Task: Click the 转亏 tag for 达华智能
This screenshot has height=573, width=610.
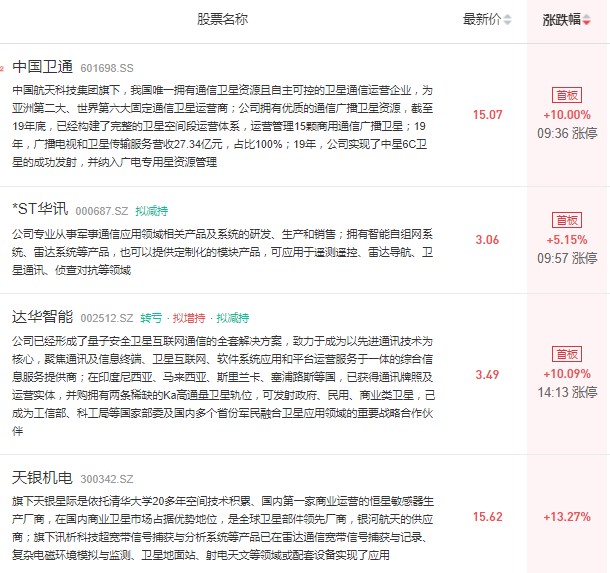Action: [x=151, y=318]
